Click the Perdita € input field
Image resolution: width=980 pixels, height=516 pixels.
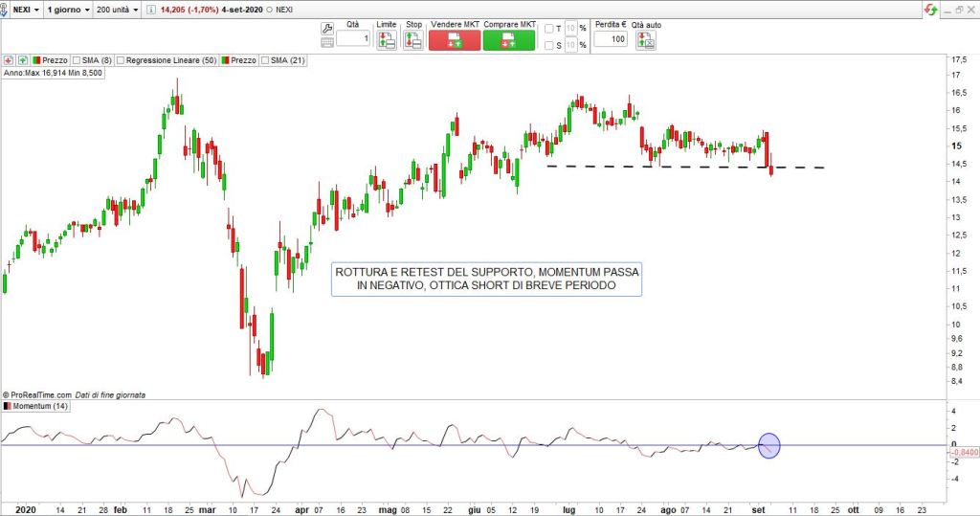[610, 40]
